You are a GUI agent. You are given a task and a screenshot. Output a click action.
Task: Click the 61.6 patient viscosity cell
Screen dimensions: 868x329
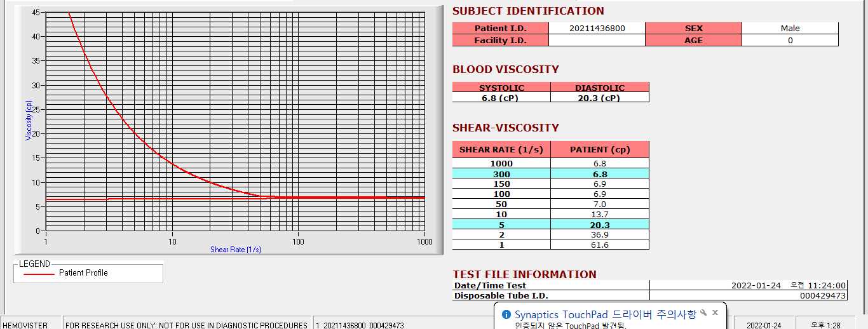coord(600,245)
